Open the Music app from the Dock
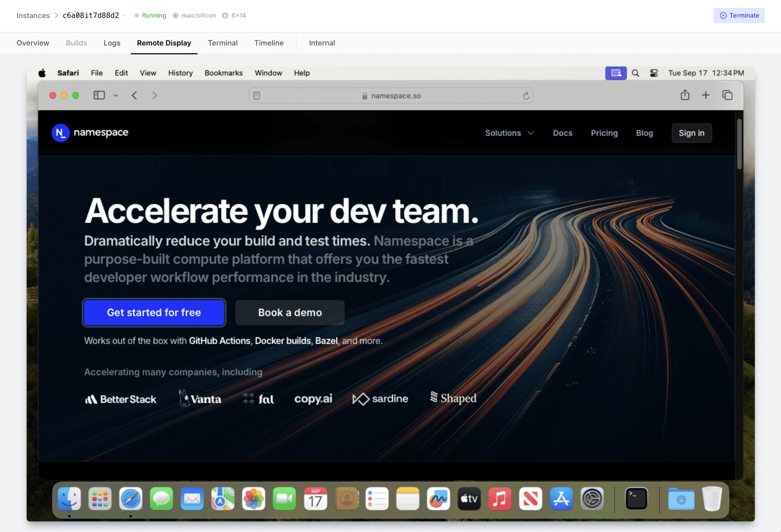This screenshot has height=532, width=781. coord(499,498)
